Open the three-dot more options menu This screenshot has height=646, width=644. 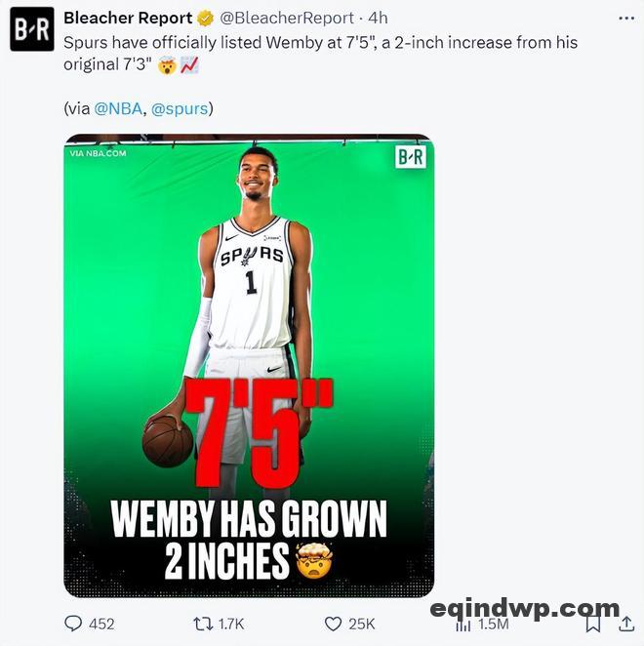pyautogui.click(x=626, y=19)
